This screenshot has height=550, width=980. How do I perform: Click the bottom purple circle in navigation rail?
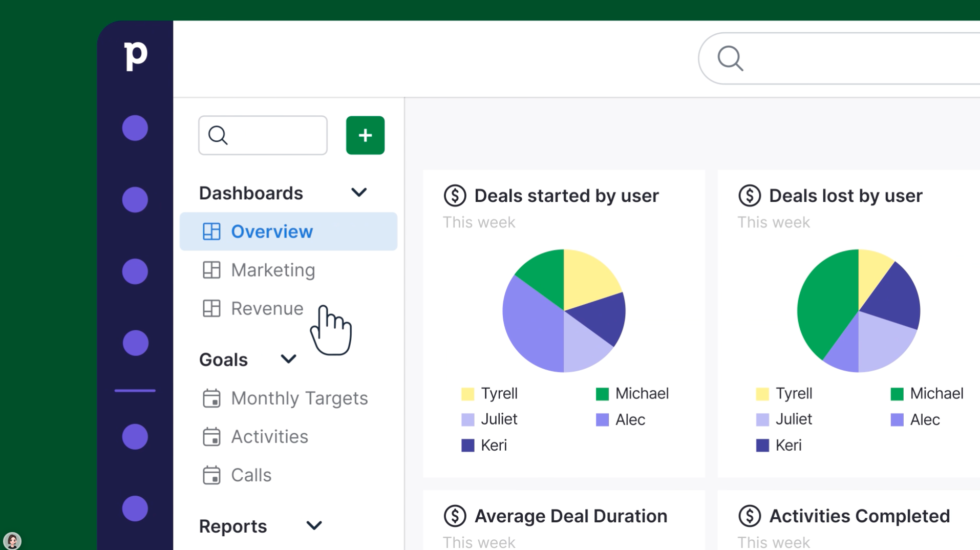pos(135,509)
